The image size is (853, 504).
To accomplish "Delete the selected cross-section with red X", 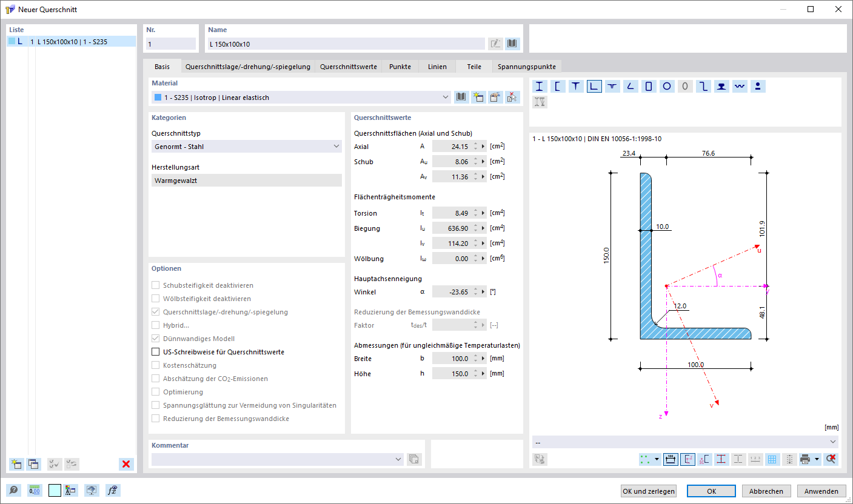I will pyautogui.click(x=126, y=464).
